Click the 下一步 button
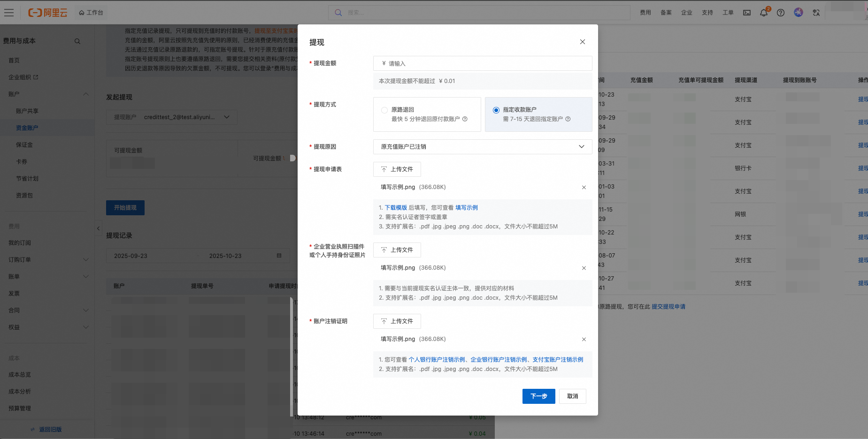 [539, 396]
